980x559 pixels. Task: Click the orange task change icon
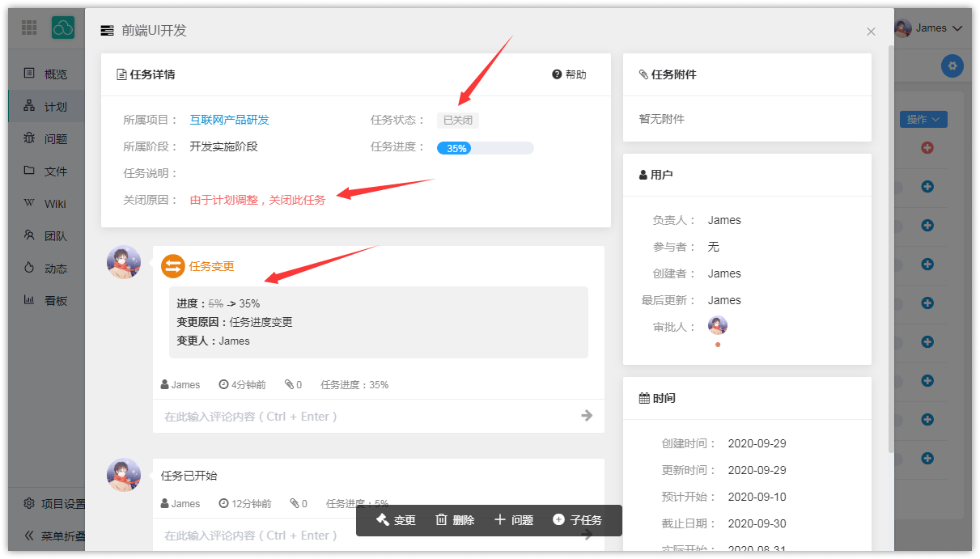(173, 266)
